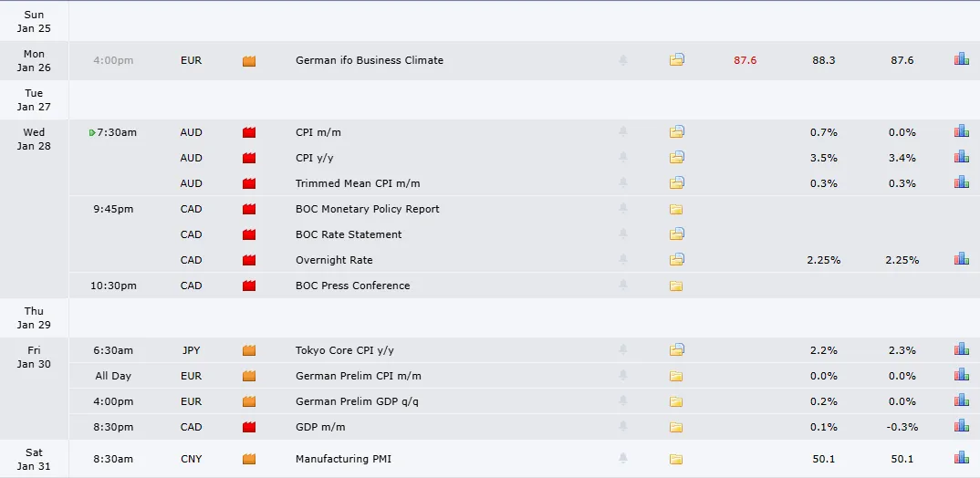Image resolution: width=980 pixels, height=478 pixels.
Task: Click the 87.6 actual value in red
Action: [x=745, y=60]
